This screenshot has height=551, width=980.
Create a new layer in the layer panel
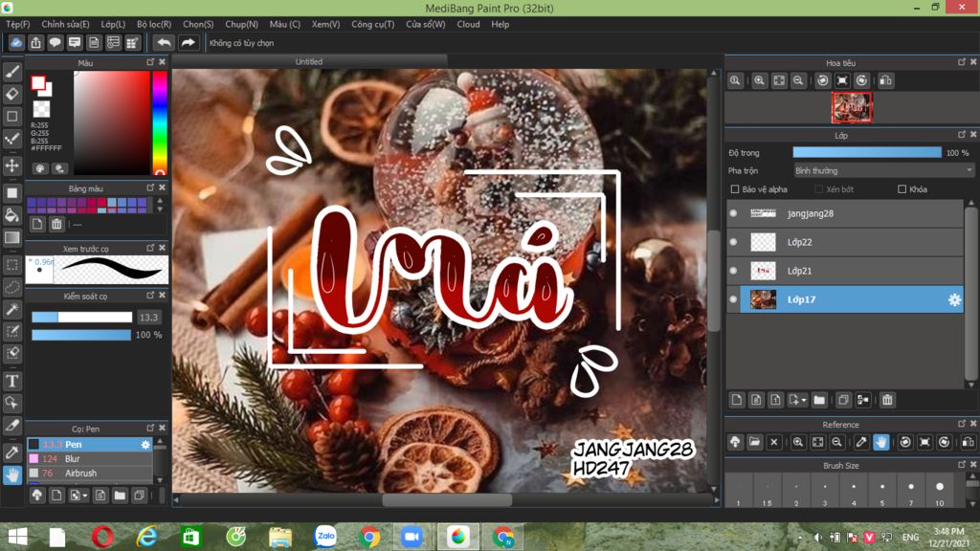(737, 400)
